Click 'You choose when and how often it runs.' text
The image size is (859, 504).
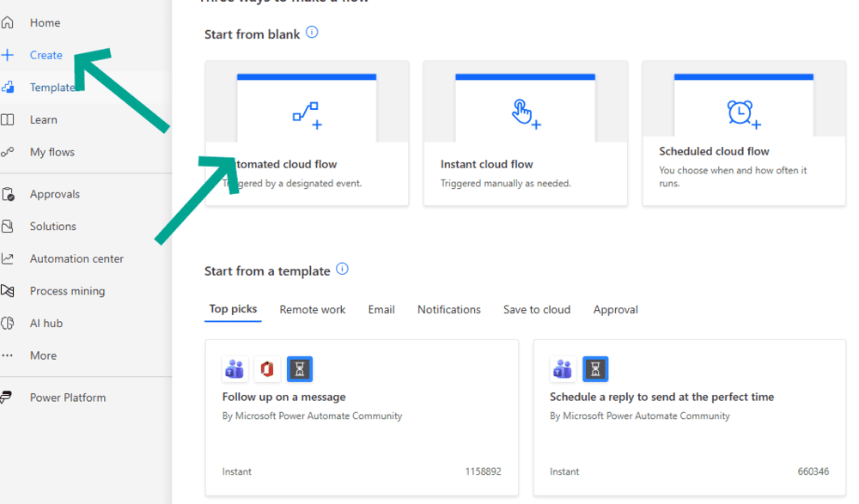(733, 176)
